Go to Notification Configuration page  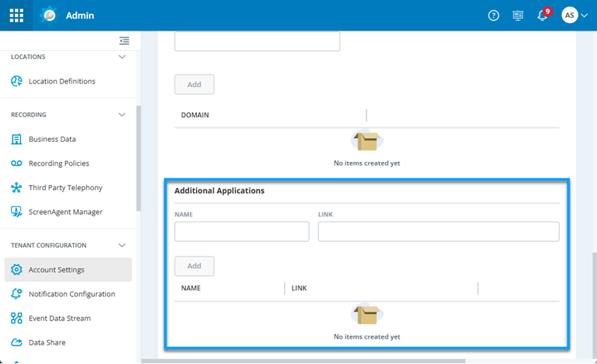pos(72,294)
